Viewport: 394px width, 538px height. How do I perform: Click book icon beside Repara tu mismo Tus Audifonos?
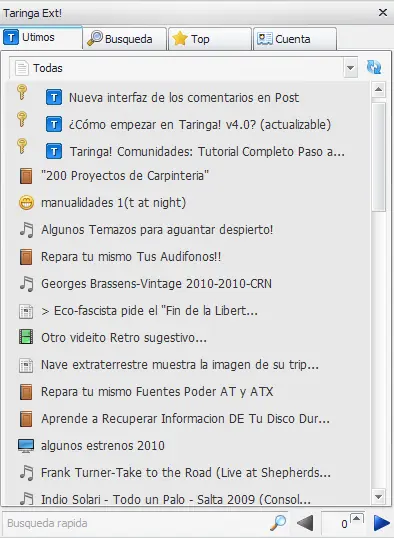[26, 257]
